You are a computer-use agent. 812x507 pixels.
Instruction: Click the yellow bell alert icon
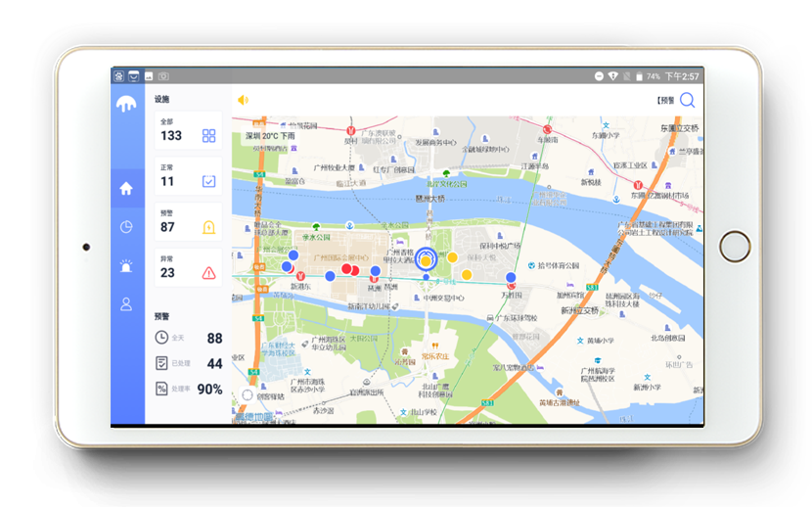click(208, 227)
